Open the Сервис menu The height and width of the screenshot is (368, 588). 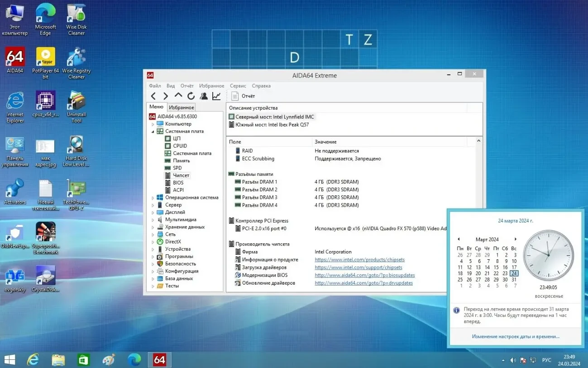click(x=238, y=86)
